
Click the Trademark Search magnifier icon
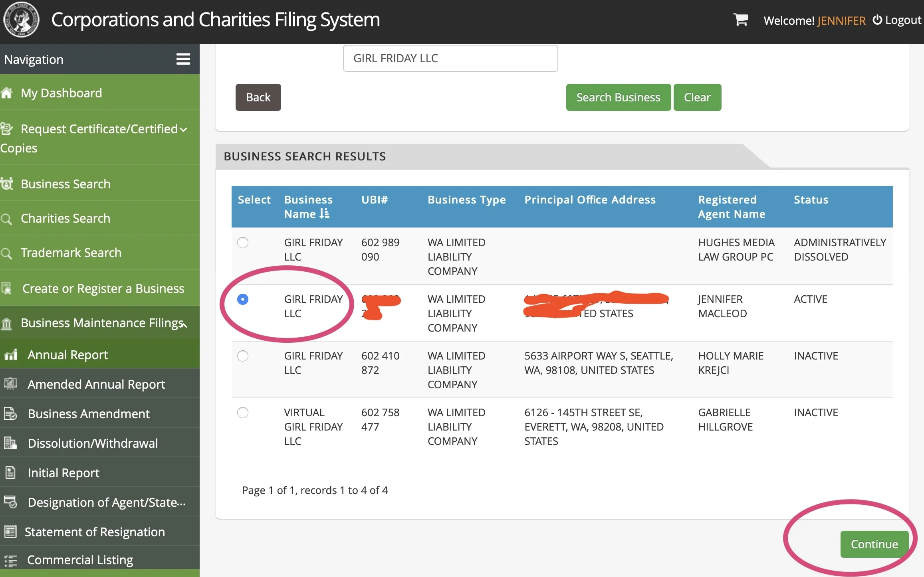click(6, 253)
